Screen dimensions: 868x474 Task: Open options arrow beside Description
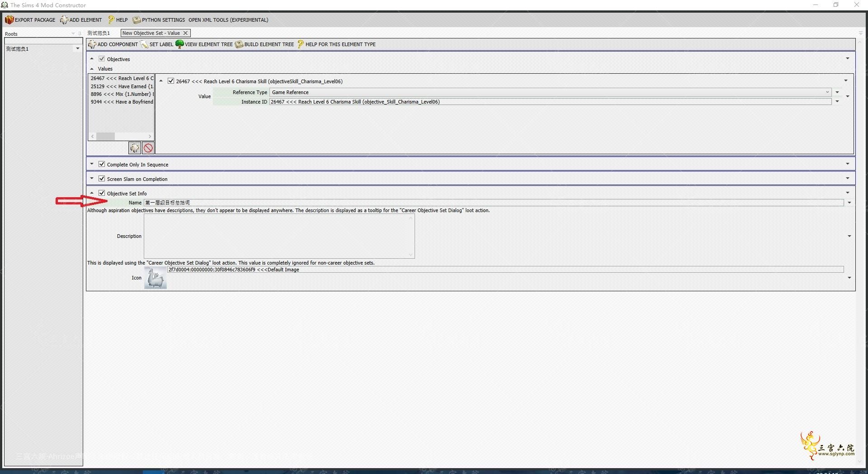[x=849, y=236]
